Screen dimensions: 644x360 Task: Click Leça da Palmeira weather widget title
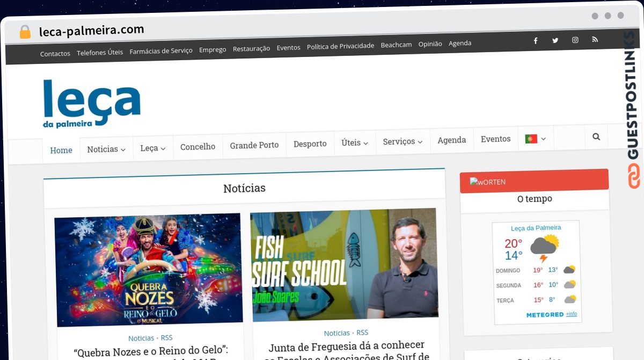[536, 228]
